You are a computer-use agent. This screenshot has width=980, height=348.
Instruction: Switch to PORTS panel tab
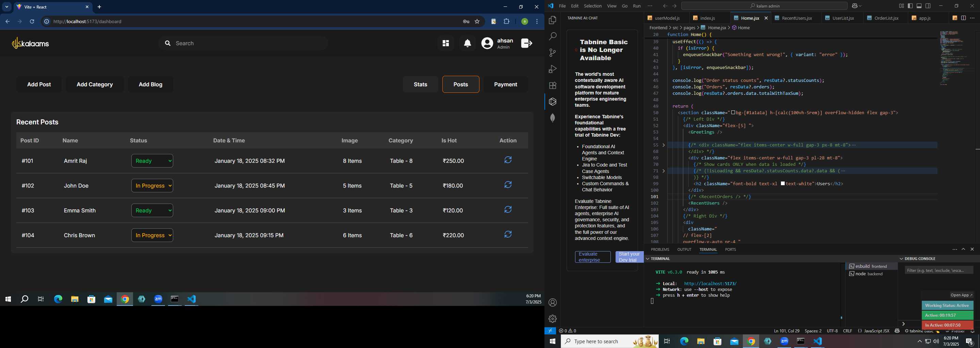tap(731, 249)
